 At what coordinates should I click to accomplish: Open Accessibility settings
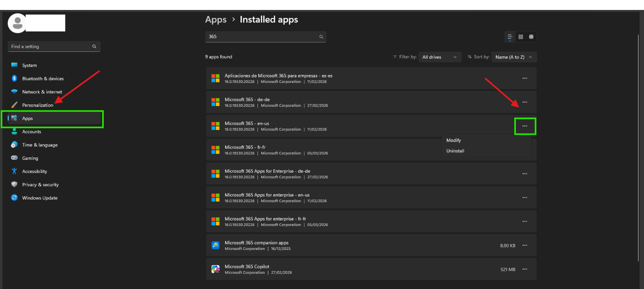tap(54, 171)
